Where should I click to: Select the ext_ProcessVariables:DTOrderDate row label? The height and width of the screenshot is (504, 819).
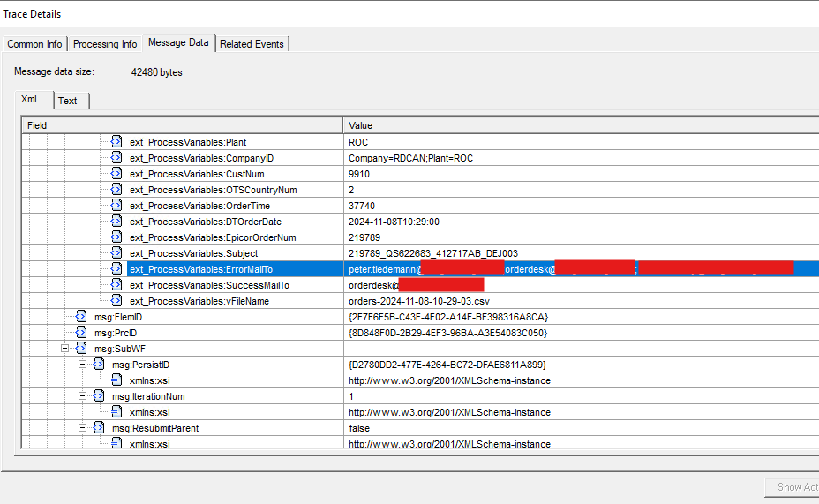206,222
